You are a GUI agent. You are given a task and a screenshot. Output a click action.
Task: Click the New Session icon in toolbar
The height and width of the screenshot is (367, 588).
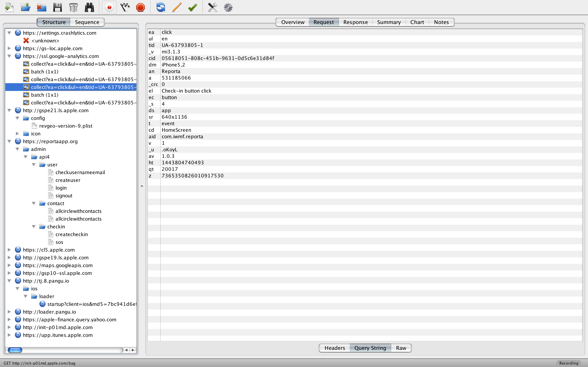point(9,7)
